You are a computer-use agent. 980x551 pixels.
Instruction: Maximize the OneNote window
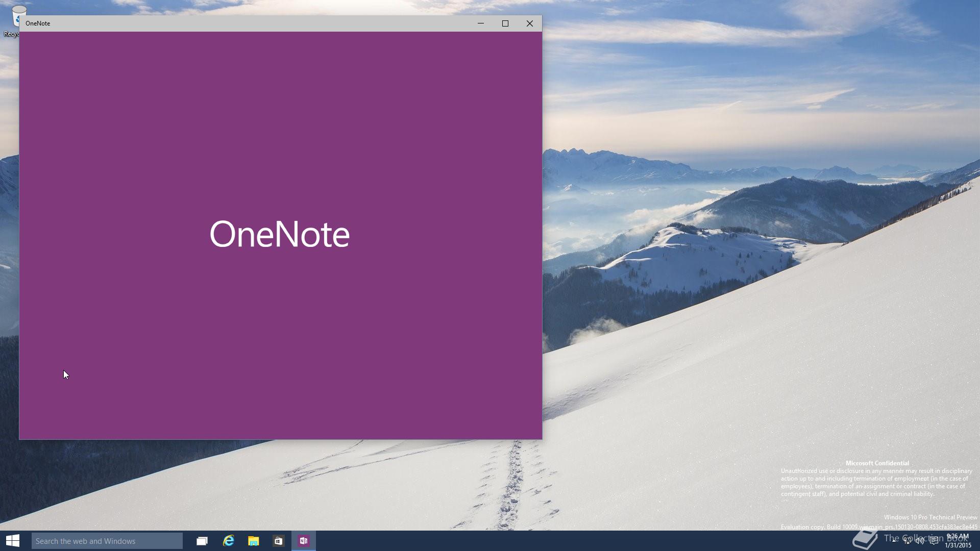coord(505,23)
